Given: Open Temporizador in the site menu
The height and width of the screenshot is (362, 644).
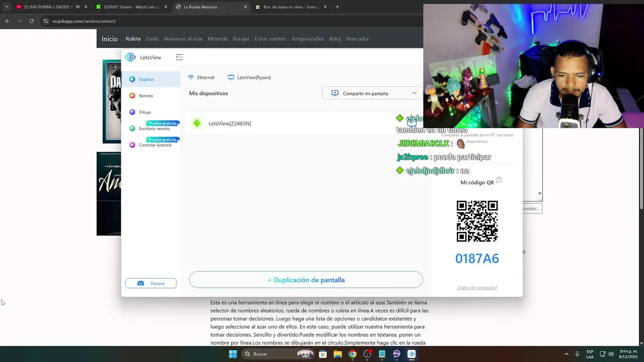Looking at the screenshot, I should click(x=307, y=39).
